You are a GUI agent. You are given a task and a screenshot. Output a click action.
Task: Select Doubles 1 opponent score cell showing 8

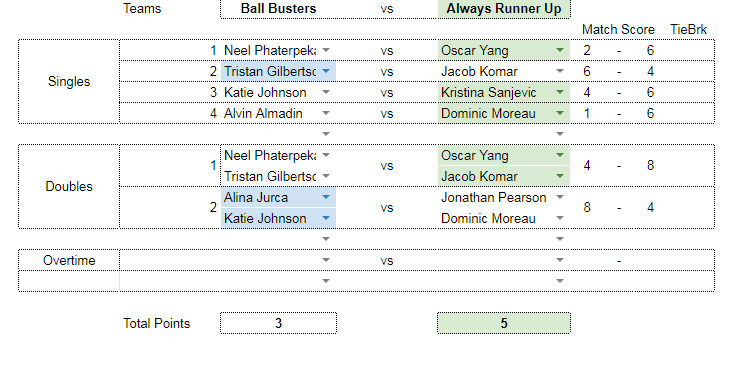tap(650, 165)
